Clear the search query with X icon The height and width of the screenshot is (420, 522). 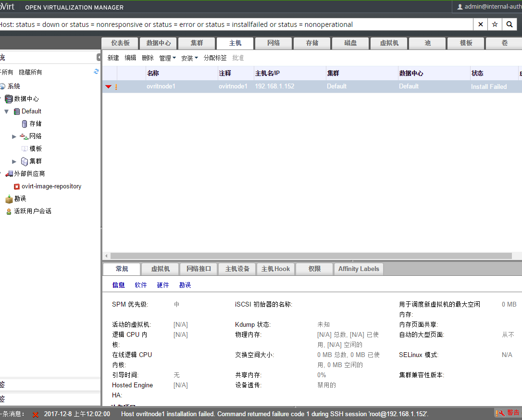480,25
